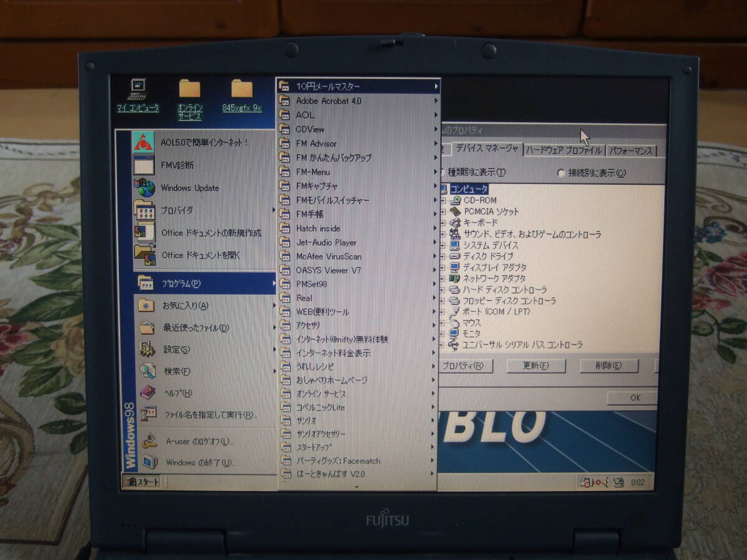Image resolution: width=747 pixels, height=560 pixels.
Task: Click the システム デバイス icon in the tree
Action: [x=455, y=245]
